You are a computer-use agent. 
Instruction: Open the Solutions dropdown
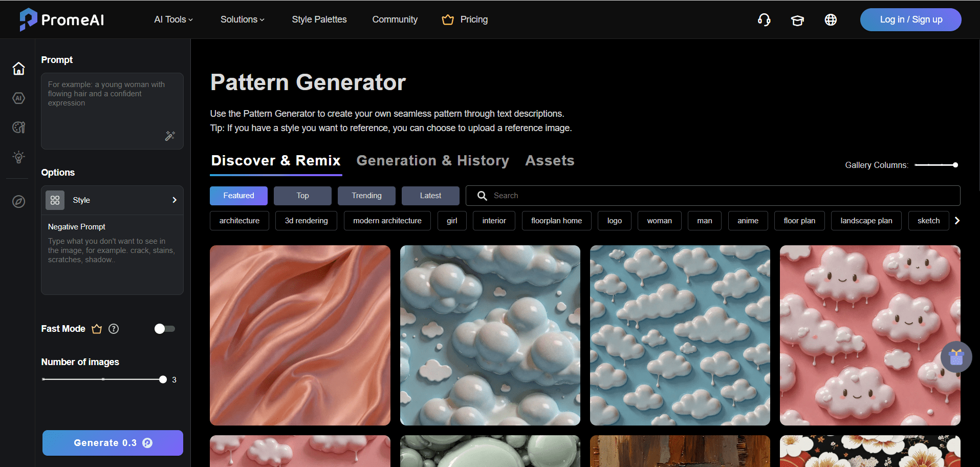[242, 19]
